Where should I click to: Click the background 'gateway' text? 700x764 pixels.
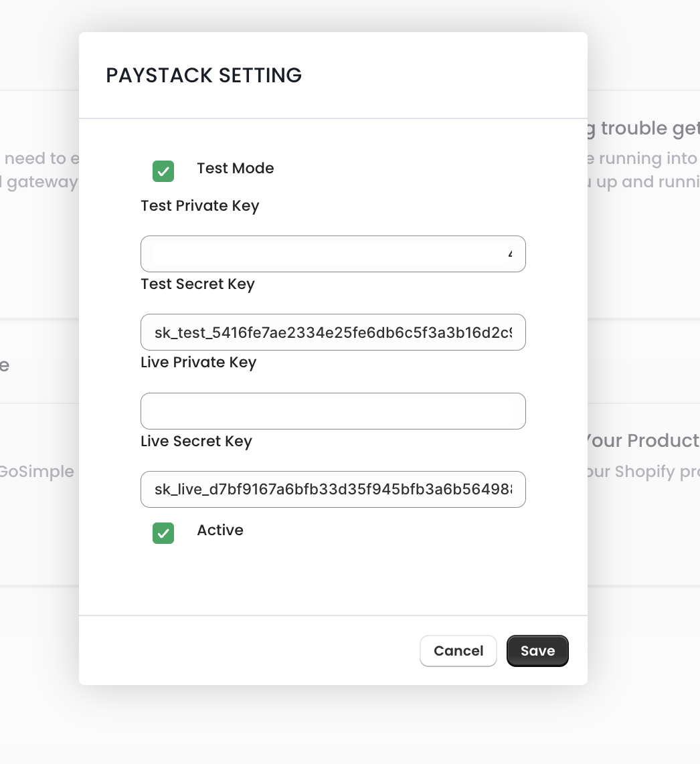click(x=41, y=182)
